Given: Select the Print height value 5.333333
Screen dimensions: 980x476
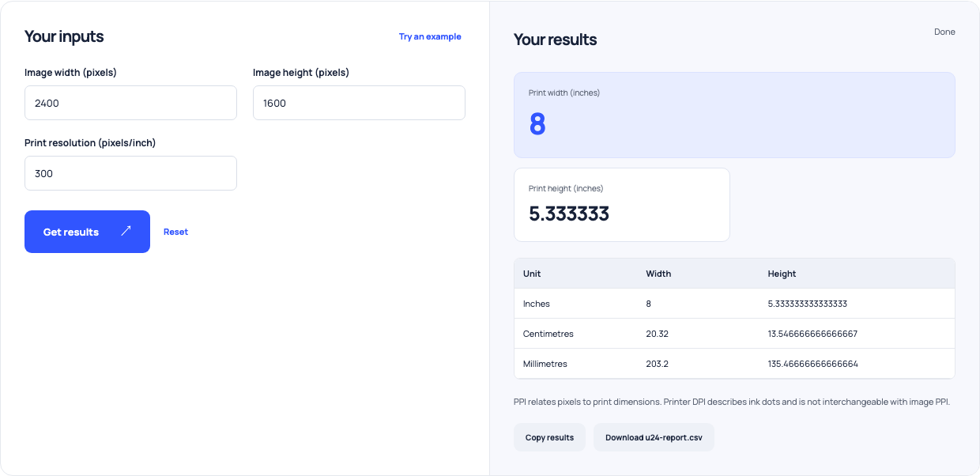Looking at the screenshot, I should click(x=569, y=213).
